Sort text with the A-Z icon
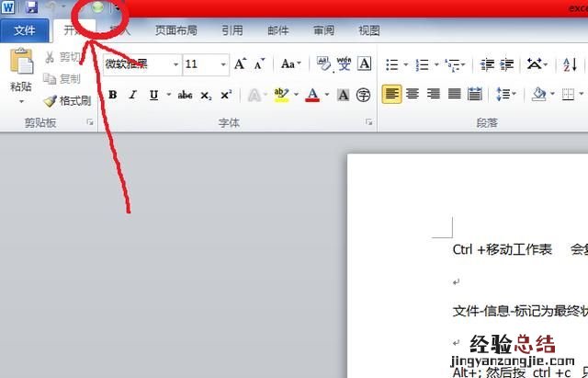The height and width of the screenshot is (378, 588). pos(570,64)
